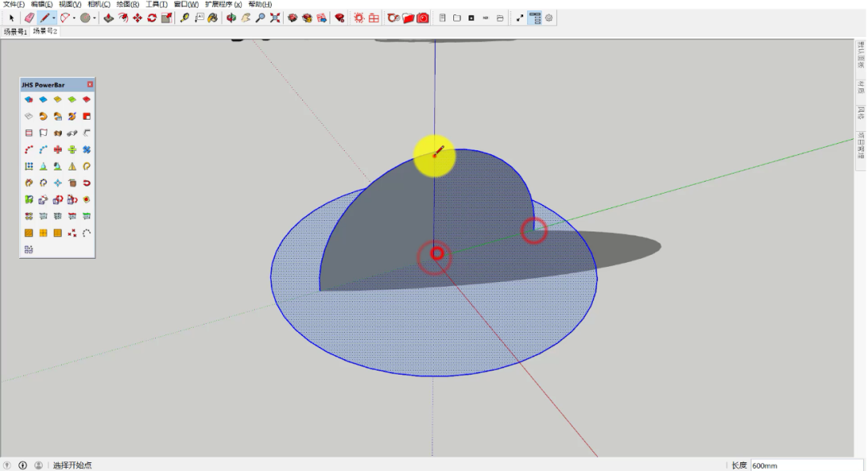
Task: Close the JHS PowerBar panel
Action: point(90,84)
